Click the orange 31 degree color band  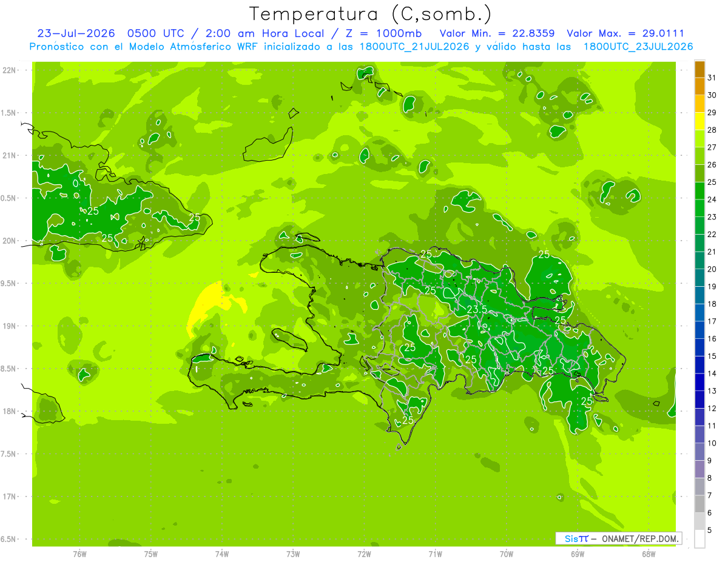(699, 70)
